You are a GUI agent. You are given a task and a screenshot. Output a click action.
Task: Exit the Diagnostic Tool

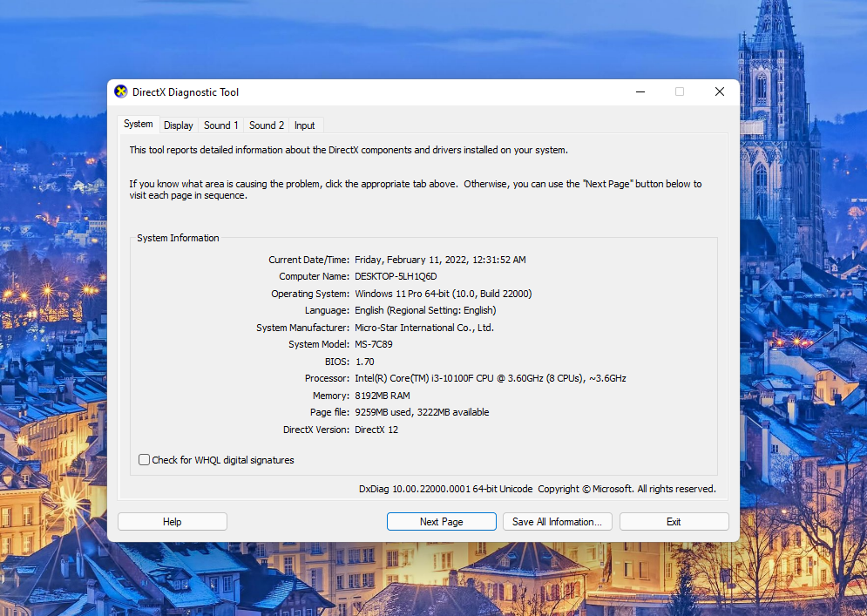coord(674,521)
